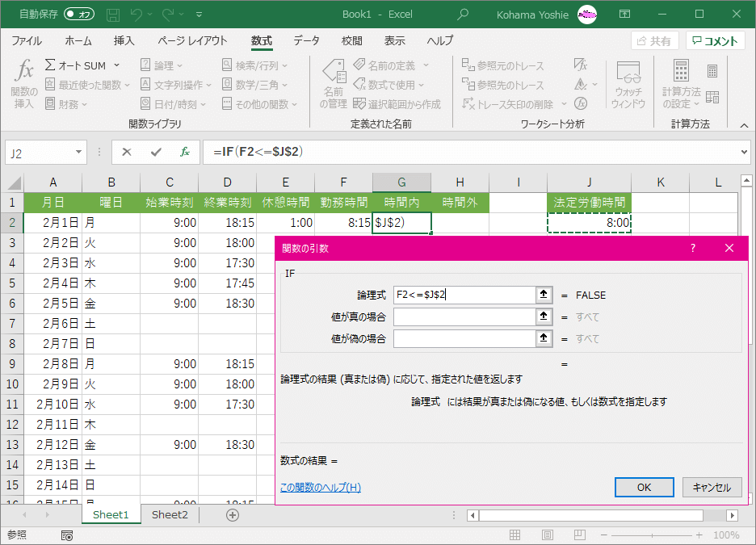This screenshot has width=756, height=545.
Task: Click the 値が真の場合 input field
Action: (x=464, y=317)
